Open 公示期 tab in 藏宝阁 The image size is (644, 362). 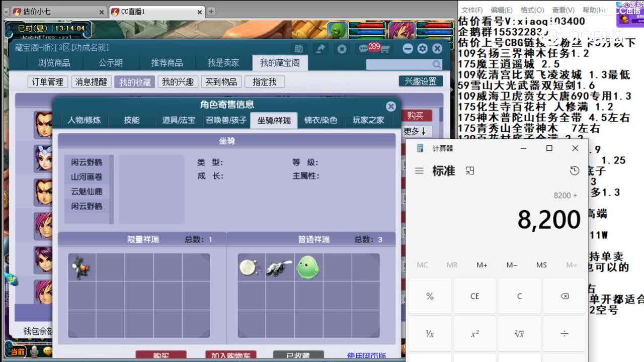111,63
